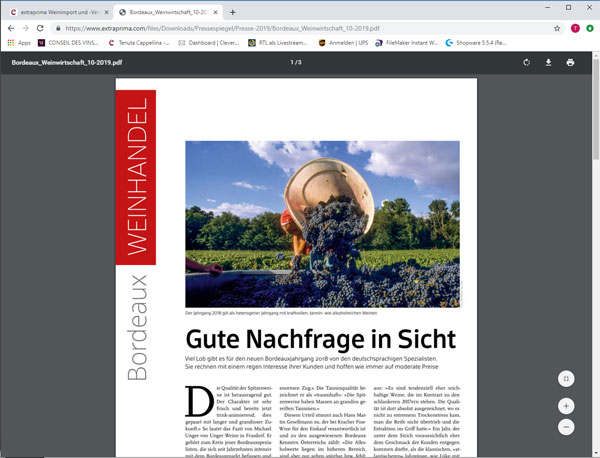Screen dimensions: 600x458
Task: Click the Tenuta Cappellina favicon
Action: click(x=111, y=43)
